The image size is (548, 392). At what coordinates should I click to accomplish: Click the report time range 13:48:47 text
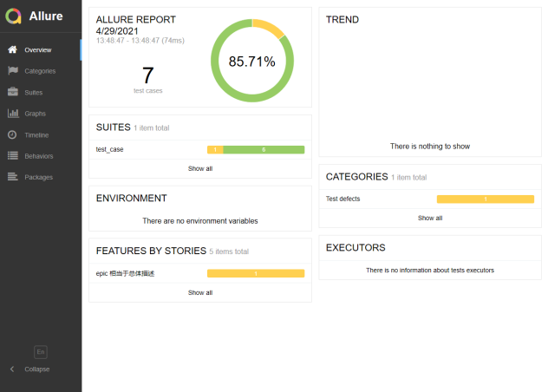coord(140,41)
